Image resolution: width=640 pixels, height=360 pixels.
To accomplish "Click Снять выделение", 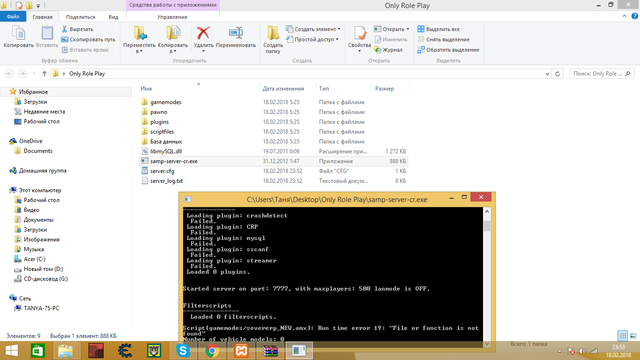I will pos(443,40).
